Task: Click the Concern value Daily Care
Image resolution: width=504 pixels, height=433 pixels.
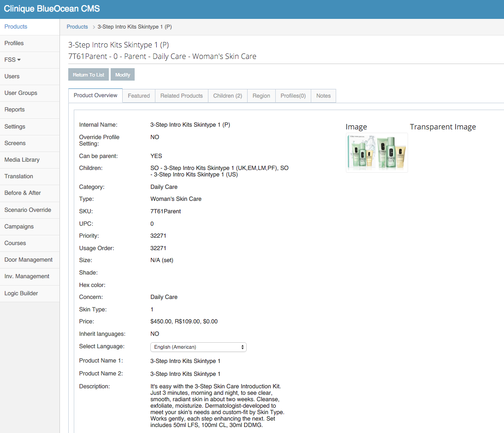Action: pos(164,297)
